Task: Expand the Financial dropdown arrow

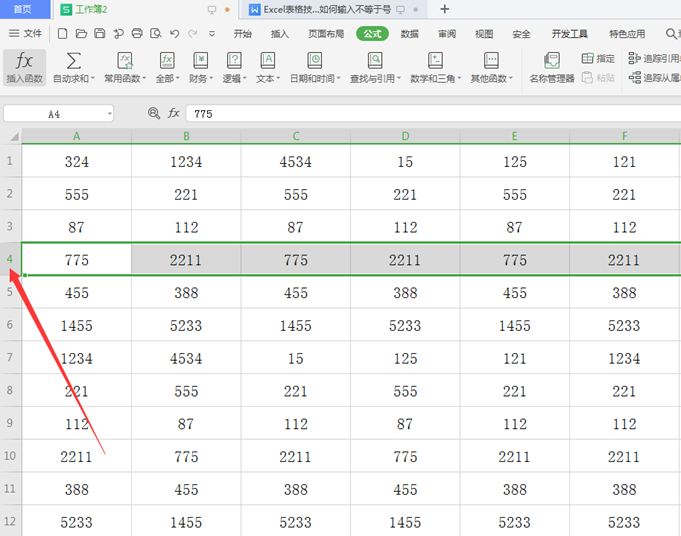Action: click(x=212, y=79)
